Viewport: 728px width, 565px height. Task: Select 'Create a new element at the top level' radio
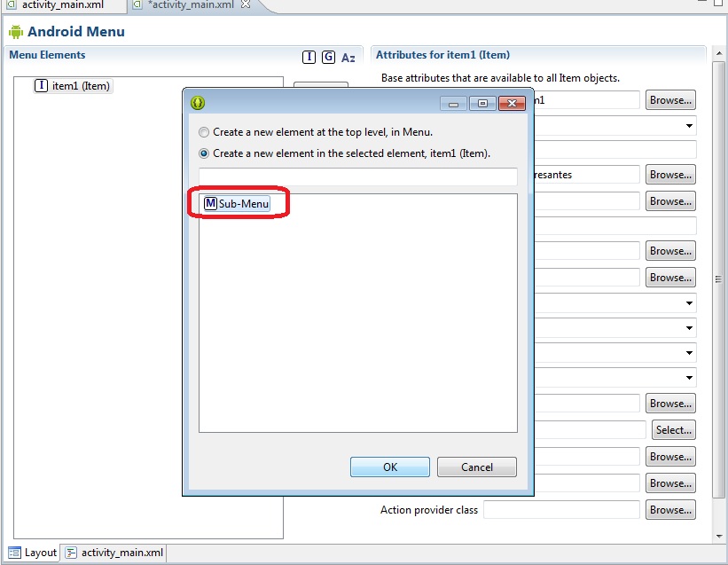[204, 132]
